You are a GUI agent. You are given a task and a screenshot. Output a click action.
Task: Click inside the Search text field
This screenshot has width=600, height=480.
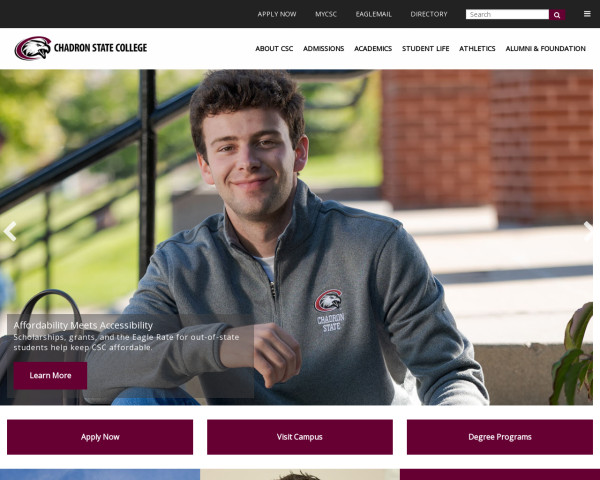(x=507, y=15)
